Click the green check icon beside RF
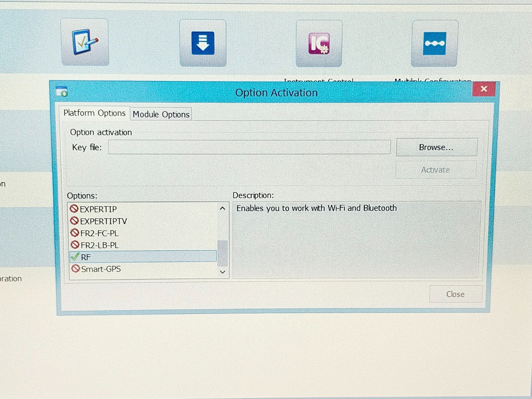This screenshot has width=532, height=399. pyautogui.click(x=75, y=256)
